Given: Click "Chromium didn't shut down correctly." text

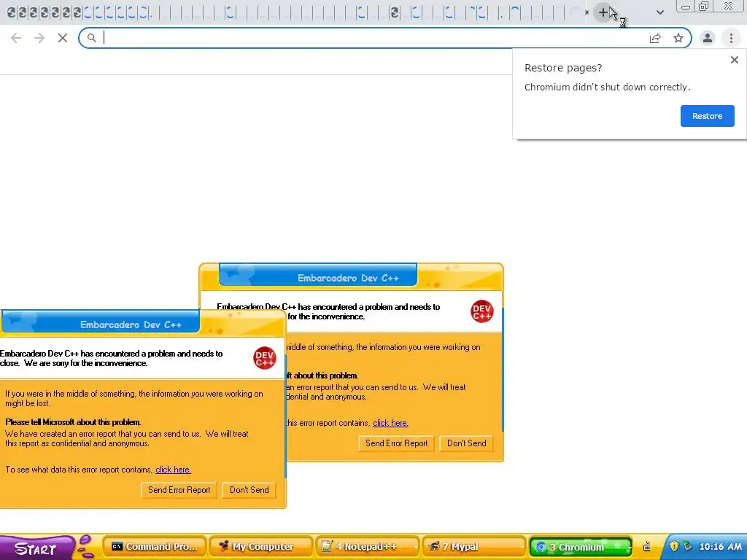Looking at the screenshot, I should coord(608,87).
